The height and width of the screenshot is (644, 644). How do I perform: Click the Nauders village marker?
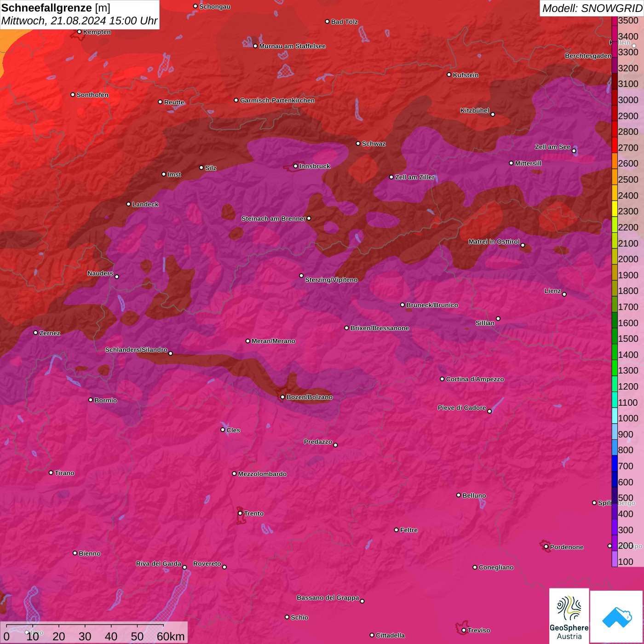tap(117, 277)
